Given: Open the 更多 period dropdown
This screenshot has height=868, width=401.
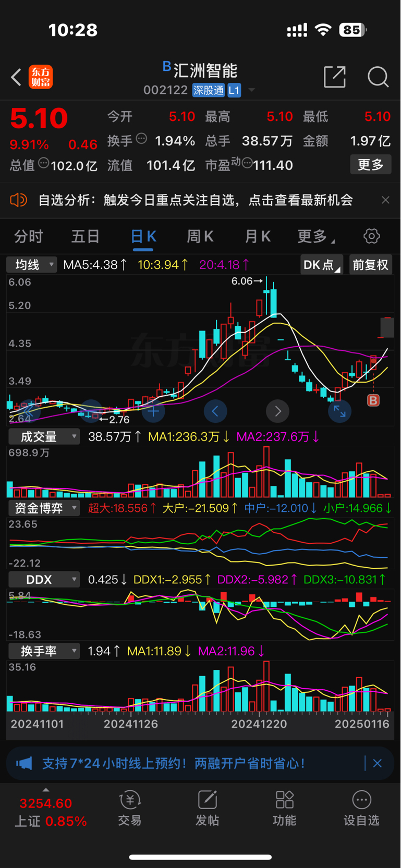Looking at the screenshot, I should click(x=316, y=237).
